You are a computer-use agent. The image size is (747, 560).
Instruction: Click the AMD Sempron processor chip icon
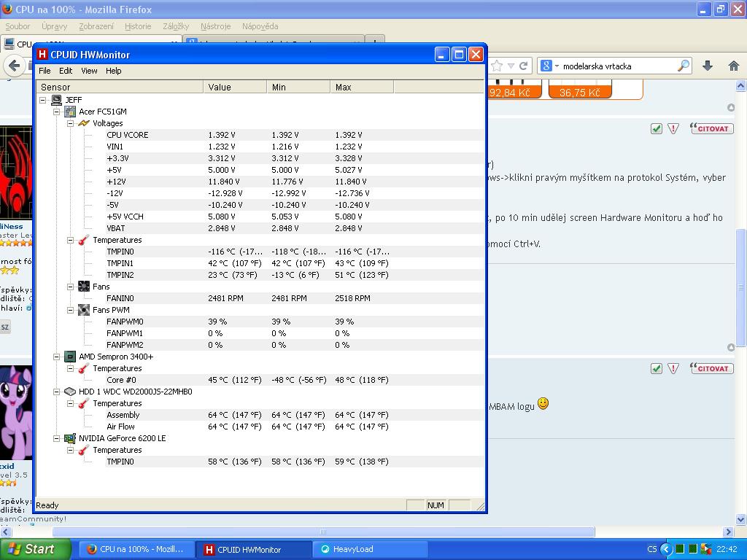coord(70,357)
